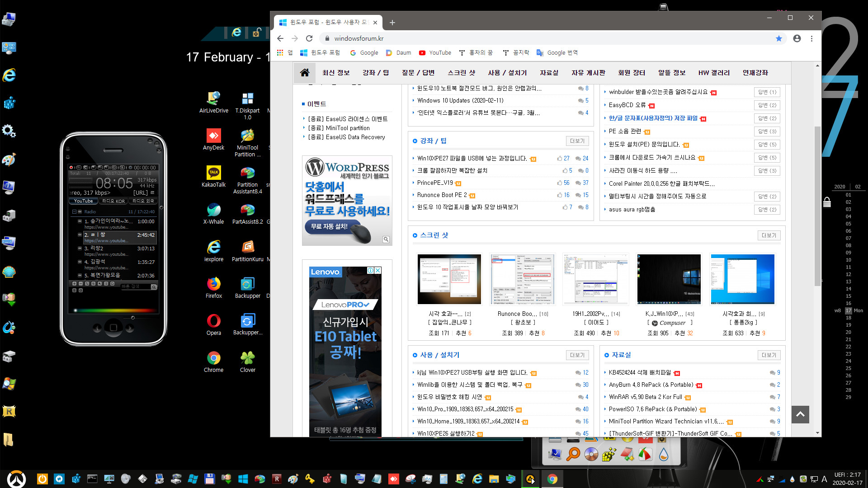Click the webpage vertical scrollbar thumb
The height and width of the screenshot is (488, 868).
[x=817, y=206]
